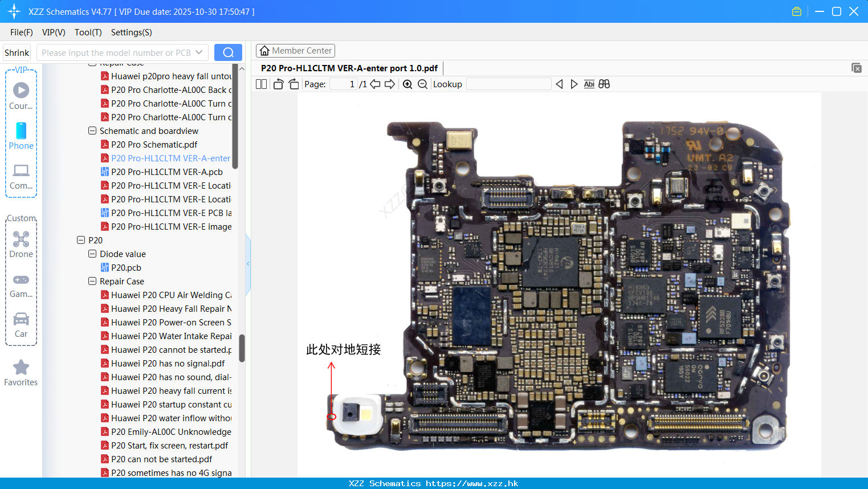Click the XZZ app logo
The height and width of the screenshot is (489, 868).
point(14,11)
